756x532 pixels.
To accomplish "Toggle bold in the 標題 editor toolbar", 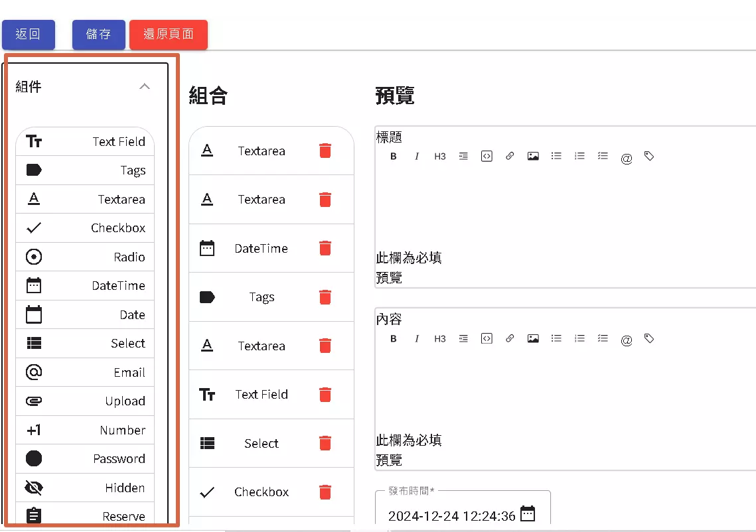I will pos(394,157).
